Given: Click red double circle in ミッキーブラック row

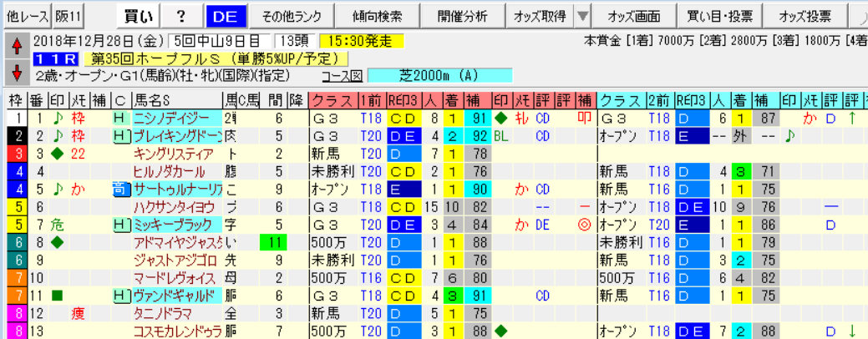Looking at the screenshot, I should (586, 225).
